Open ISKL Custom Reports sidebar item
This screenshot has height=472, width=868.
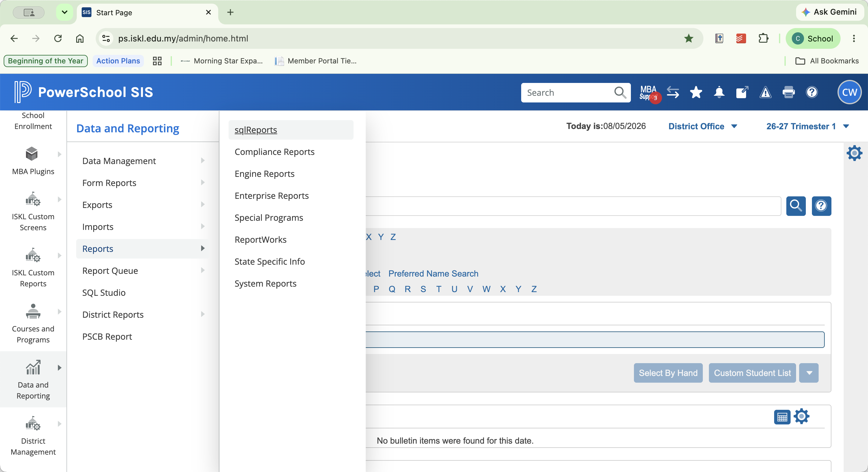(x=33, y=268)
